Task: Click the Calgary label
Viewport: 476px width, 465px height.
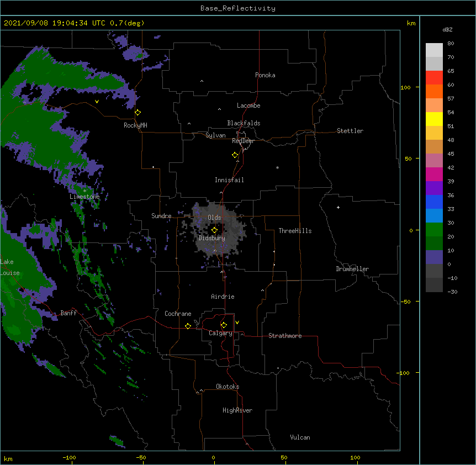Action: click(x=221, y=333)
